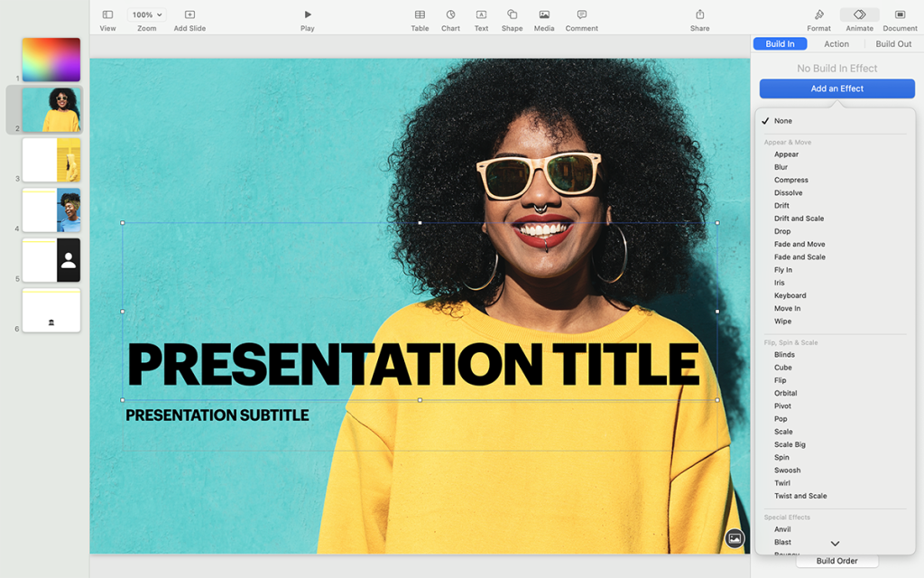Select the Fly In effect
The image size is (924, 578).
783,269
